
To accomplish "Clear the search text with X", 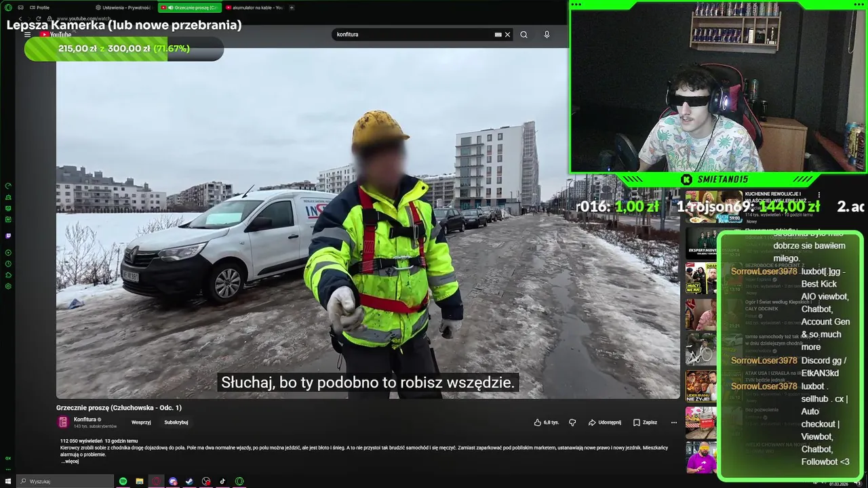I will [507, 35].
